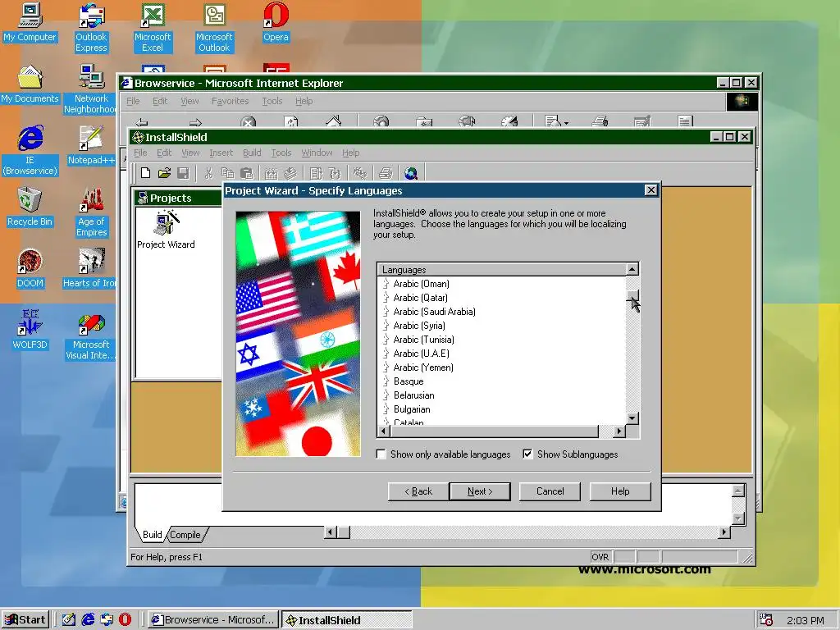Select the My Documents desktop icon

pos(30,84)
